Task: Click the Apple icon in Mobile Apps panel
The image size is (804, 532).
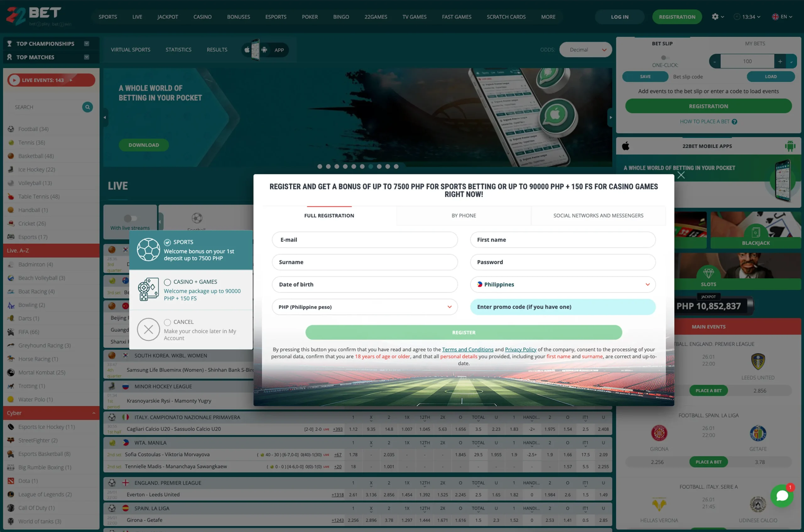Action: click(x=626, y=146)
